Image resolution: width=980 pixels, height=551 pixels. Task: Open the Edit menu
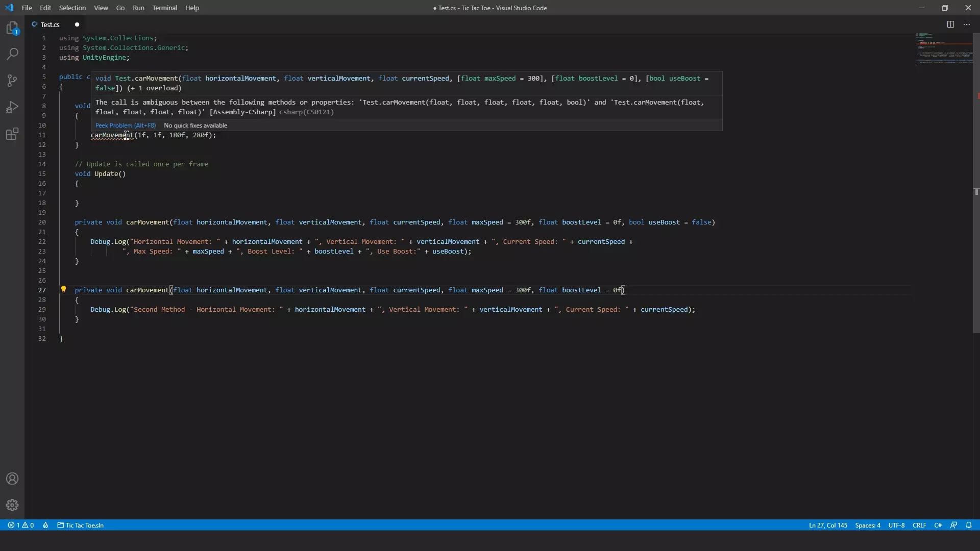(45, 8)
